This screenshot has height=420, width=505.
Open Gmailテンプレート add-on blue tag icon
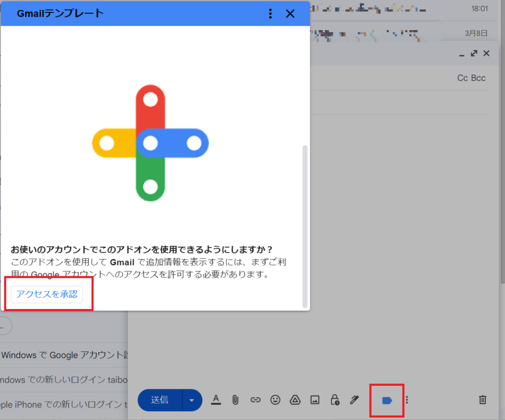click(x=387, y=400)
